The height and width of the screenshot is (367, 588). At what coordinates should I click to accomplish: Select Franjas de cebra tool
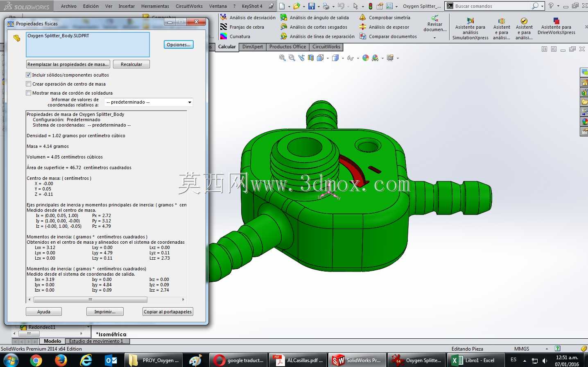coord(242,27)
